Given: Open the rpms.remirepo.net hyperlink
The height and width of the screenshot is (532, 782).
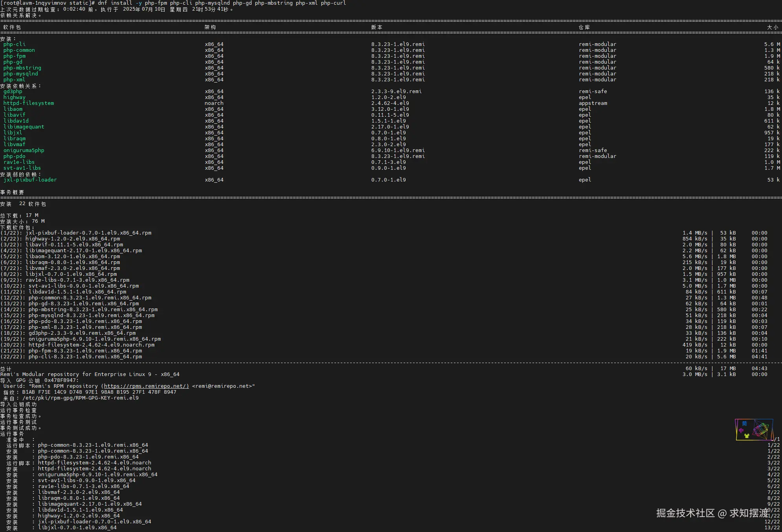Looking at the screenshot, I should pyautogui.click(x=146, y=386).
